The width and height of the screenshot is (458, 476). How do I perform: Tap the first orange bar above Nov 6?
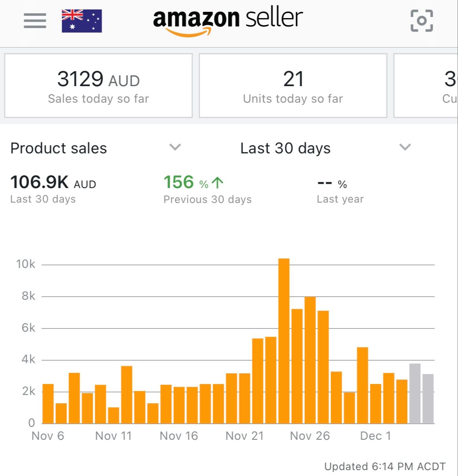click(x=48, y=403)
